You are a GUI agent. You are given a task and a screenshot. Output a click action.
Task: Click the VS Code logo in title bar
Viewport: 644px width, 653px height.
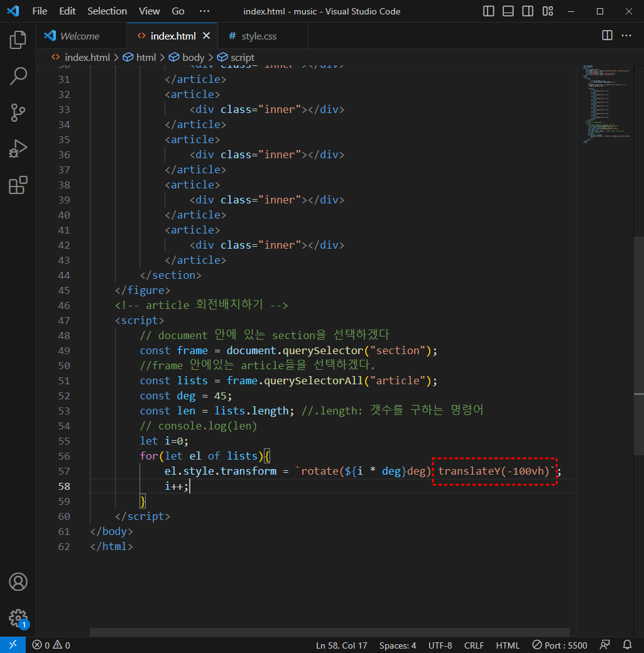pos(13,11)
